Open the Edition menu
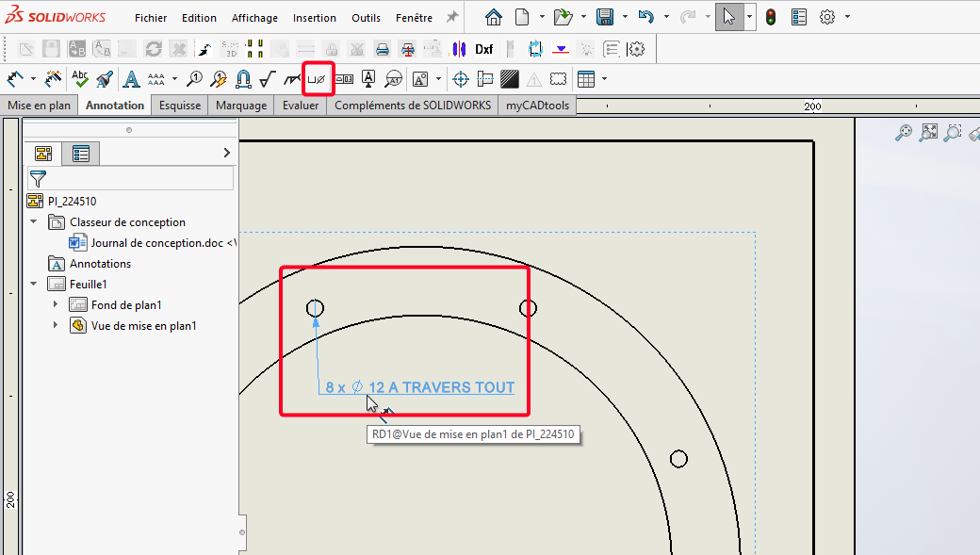 click(199, 18)
